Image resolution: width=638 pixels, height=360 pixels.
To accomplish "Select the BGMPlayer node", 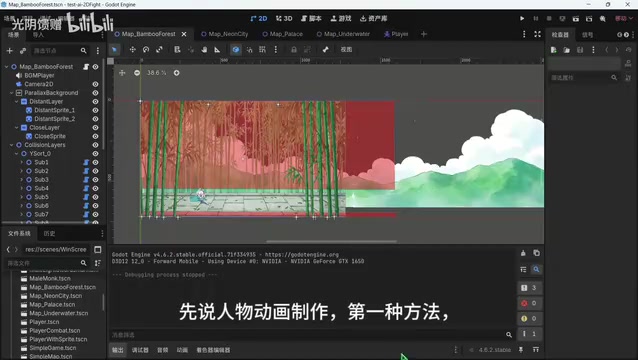I will click(x=39, y=75).
